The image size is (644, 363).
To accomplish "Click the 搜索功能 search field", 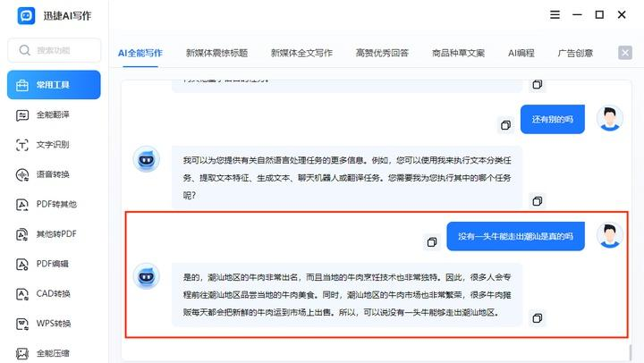I will pos(54,50).
